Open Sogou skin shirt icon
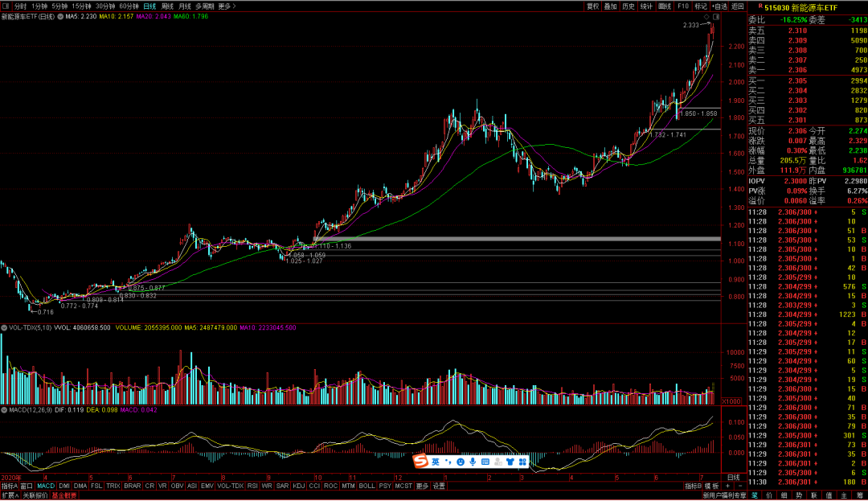The height and width of the screenshot is (501, 868). [x=510, y=462]
